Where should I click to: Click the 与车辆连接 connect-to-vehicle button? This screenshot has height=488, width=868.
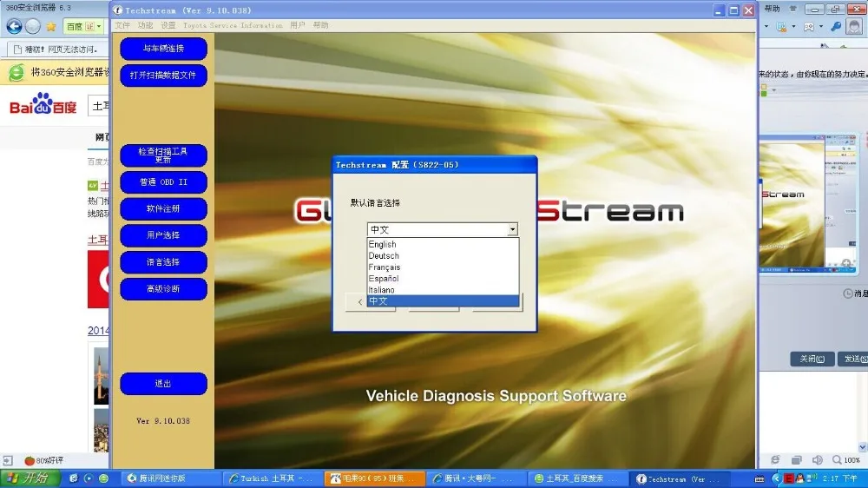(x=163, y=48)
